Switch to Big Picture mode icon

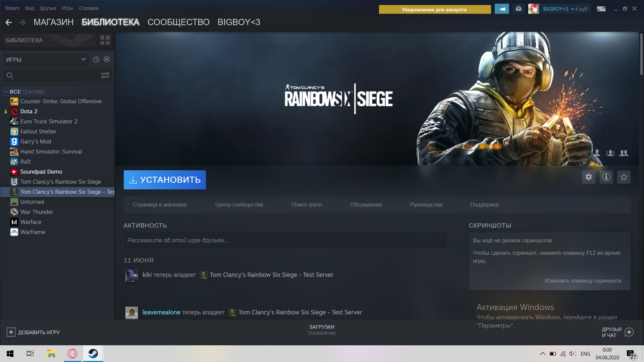point(601,9)
